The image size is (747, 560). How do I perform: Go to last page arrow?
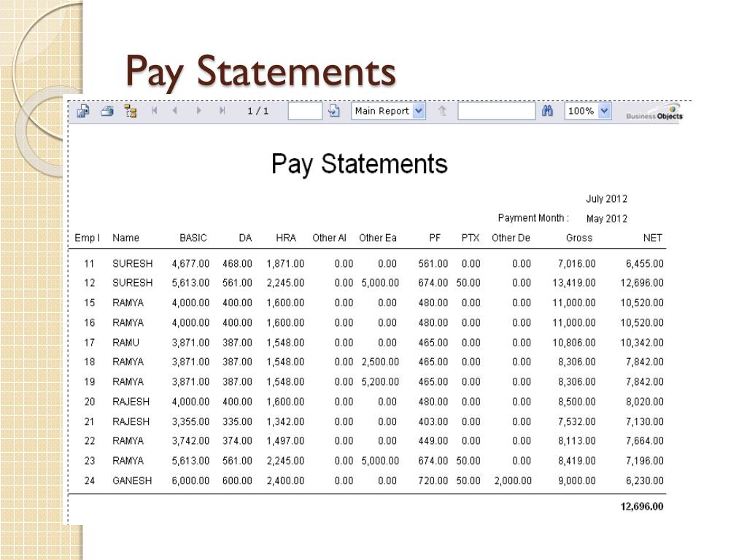[x=222, y=111]
